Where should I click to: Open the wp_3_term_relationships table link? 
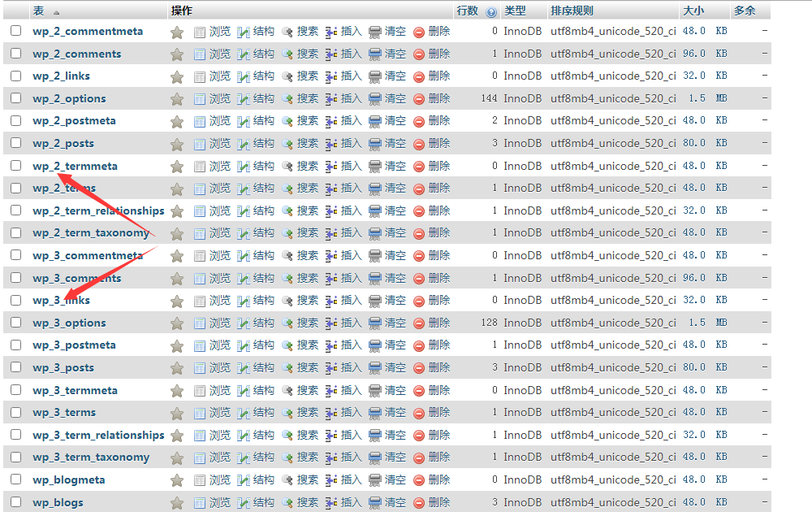tap(98, 436)
